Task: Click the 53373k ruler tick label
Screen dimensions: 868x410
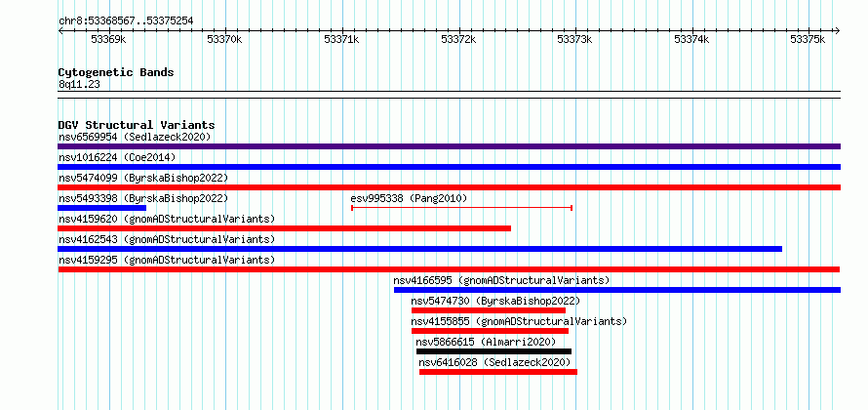Action: 574,40
